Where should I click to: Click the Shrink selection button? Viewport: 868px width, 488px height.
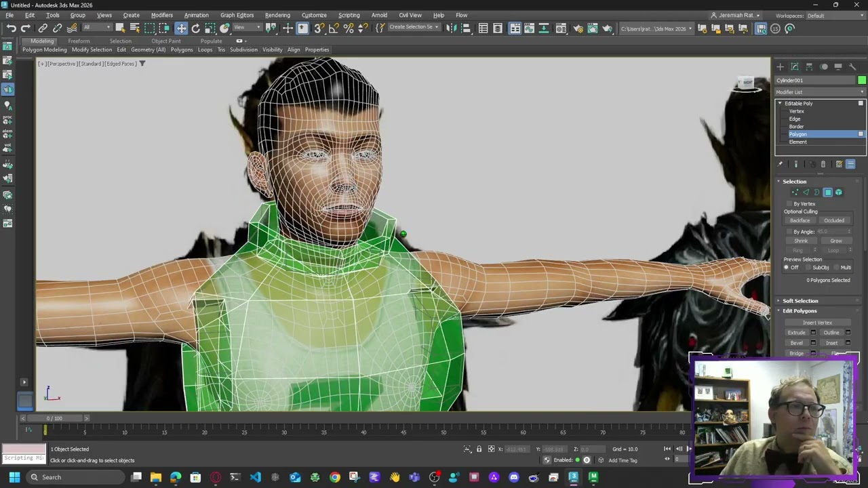(801, 241)
